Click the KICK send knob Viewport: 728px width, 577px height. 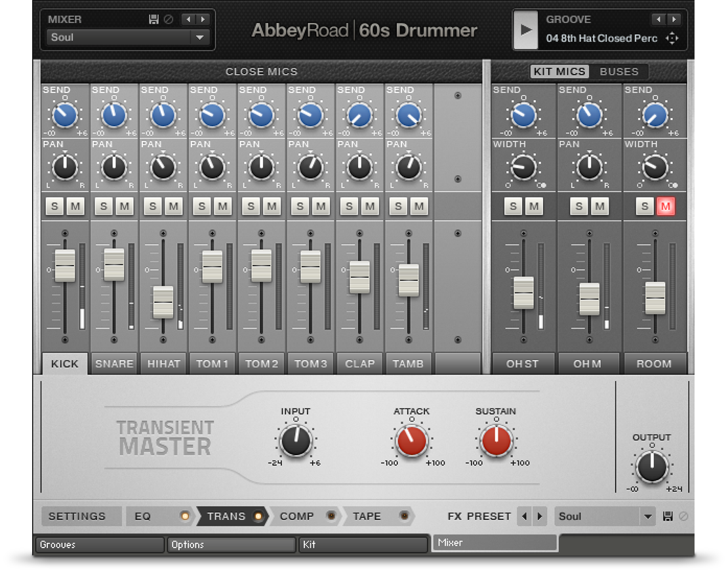pos(65,115)
